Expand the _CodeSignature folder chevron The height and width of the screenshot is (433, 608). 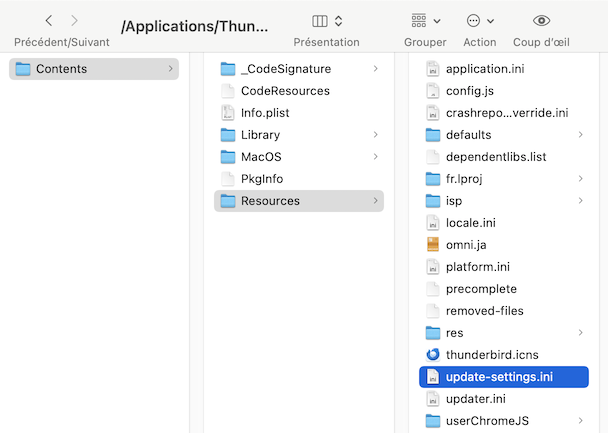point(375,69)
